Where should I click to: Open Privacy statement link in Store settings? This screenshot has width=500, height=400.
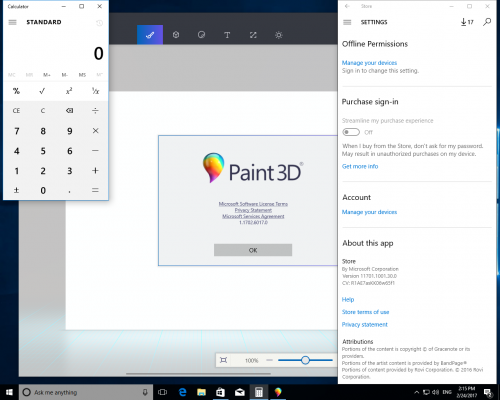365,324
